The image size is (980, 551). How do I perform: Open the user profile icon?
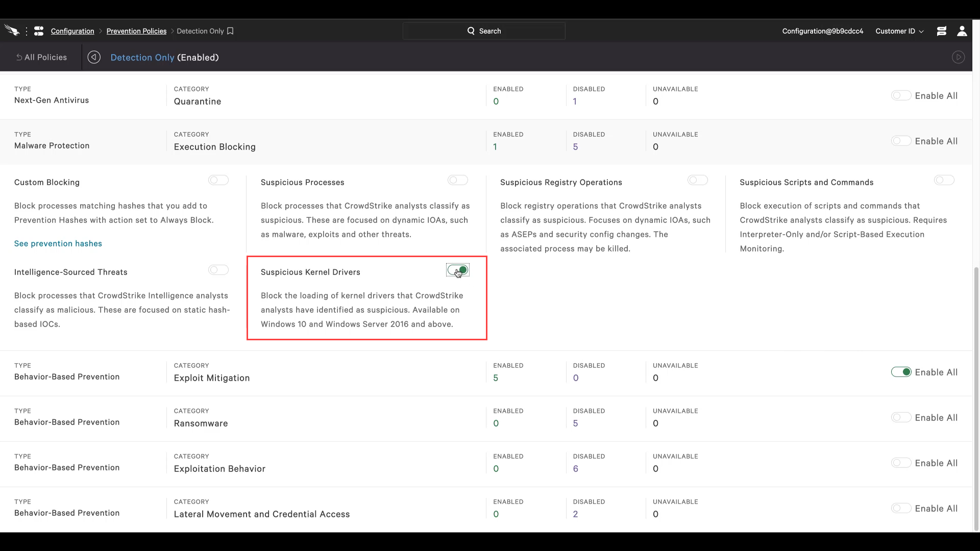click(962, 31)
